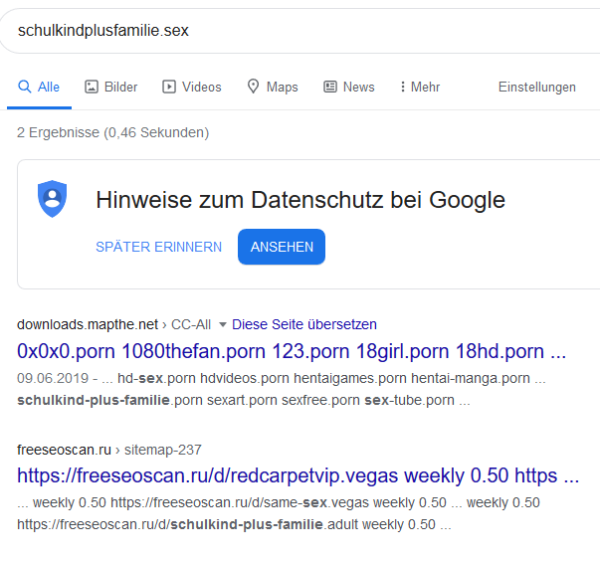Go to the News tab
The image size is (600, 561).
(349, 87)
